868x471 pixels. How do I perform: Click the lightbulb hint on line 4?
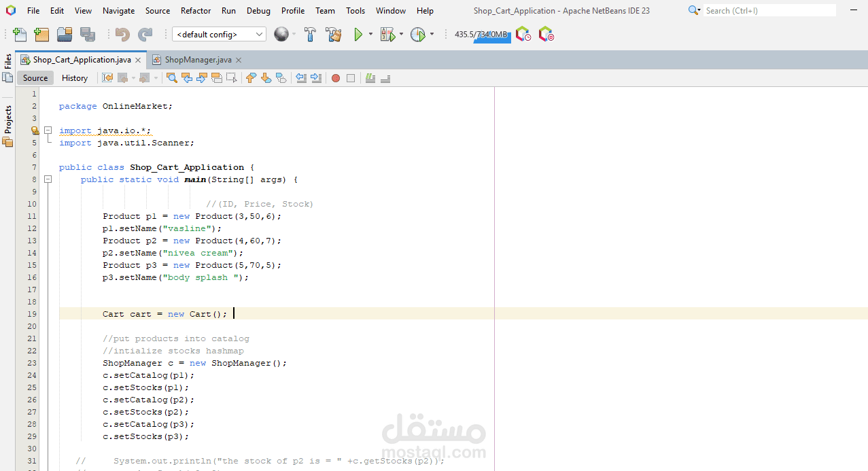[x=35, y=130]
